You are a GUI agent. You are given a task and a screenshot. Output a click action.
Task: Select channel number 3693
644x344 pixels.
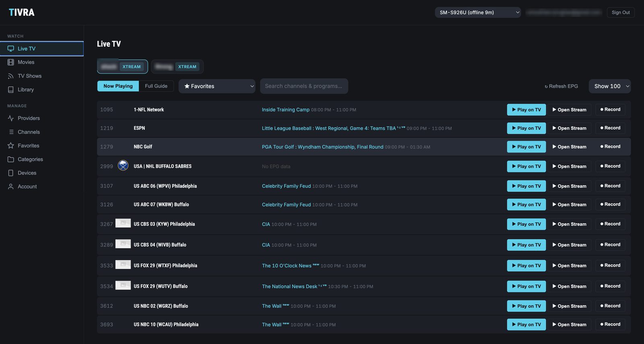pos(107,325)
